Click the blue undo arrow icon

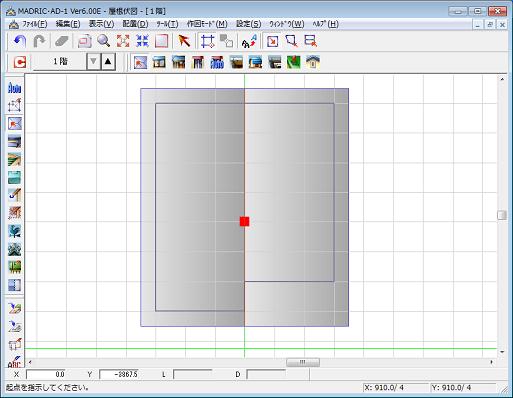tap(20, 41)
